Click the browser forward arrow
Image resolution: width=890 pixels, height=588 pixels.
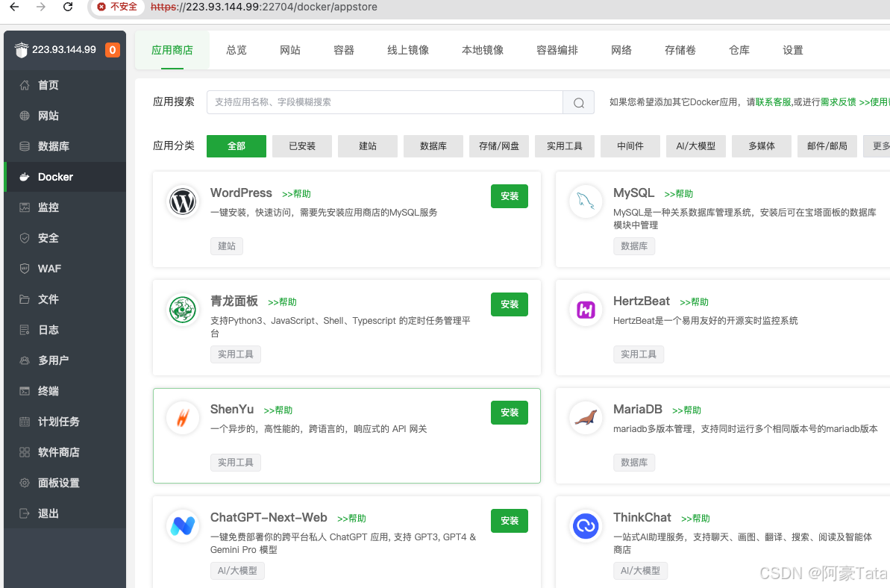pos(41,7)
